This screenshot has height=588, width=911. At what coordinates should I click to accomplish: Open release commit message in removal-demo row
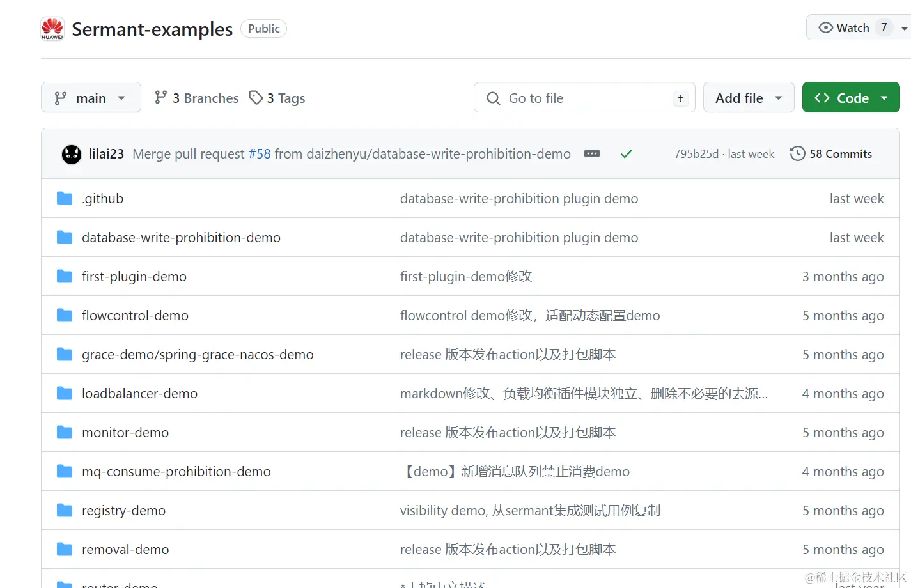click(508, 550)
